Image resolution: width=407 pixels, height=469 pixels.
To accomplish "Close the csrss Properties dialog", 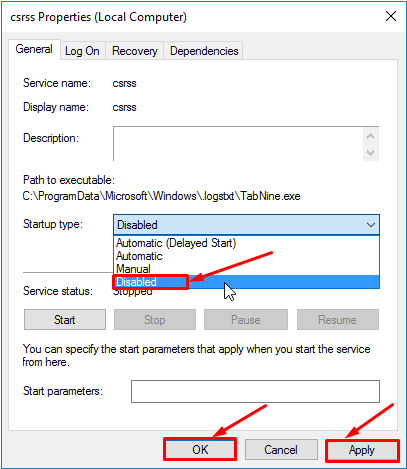I will coord(391,16).
